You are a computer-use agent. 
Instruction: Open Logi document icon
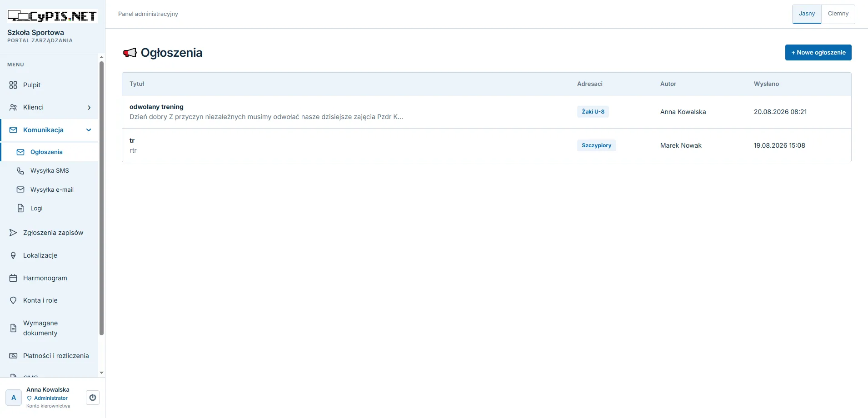coord(20,208)
